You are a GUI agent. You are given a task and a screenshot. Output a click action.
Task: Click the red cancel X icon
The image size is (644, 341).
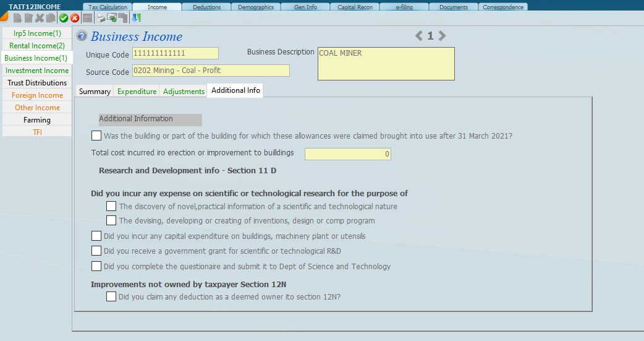[x=75, y=18]
